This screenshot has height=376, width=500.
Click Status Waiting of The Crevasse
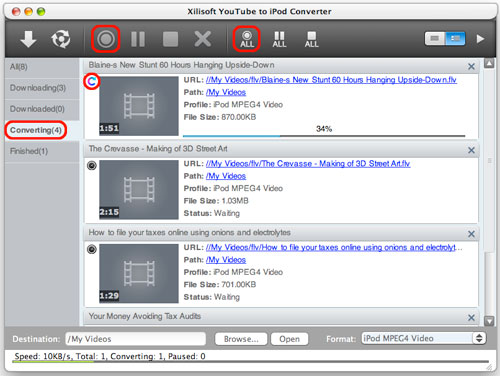coord(212,213)
